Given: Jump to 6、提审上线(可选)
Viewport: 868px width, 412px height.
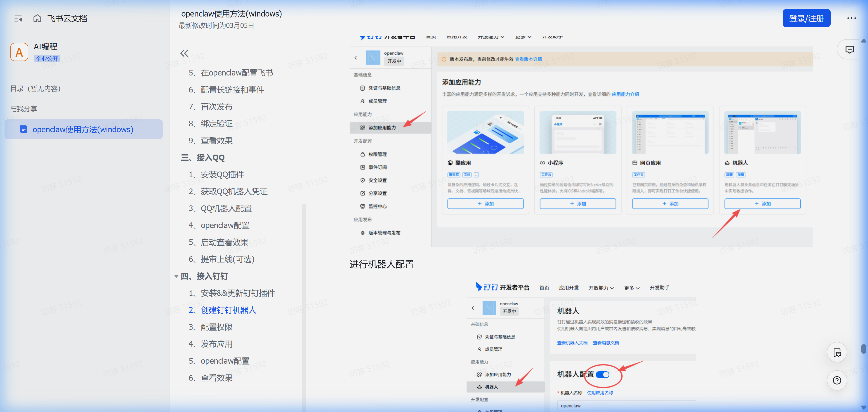Looking at the screenshot, I should click(x=221, y=259).
